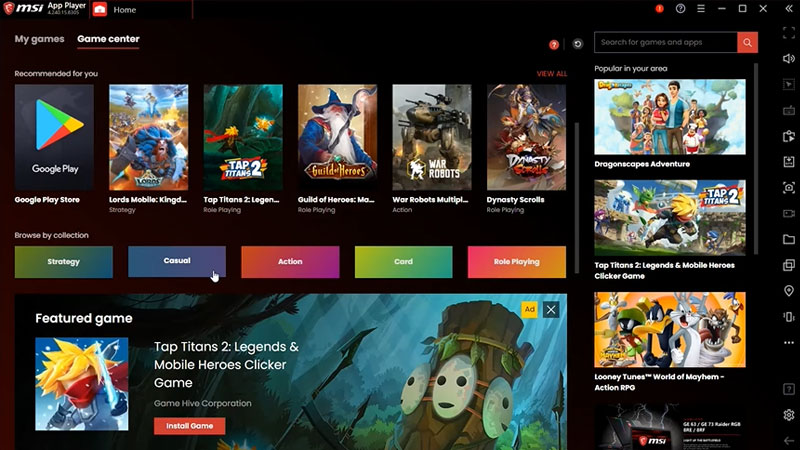Open settings gear icon
The image size is (800, 450).
click(788, 415)
